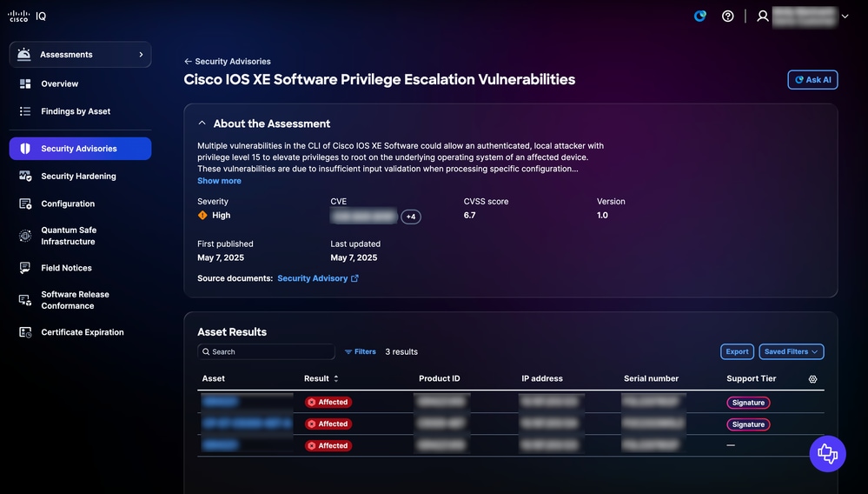
Task: Open the table column settings gear
Action: 812,379
